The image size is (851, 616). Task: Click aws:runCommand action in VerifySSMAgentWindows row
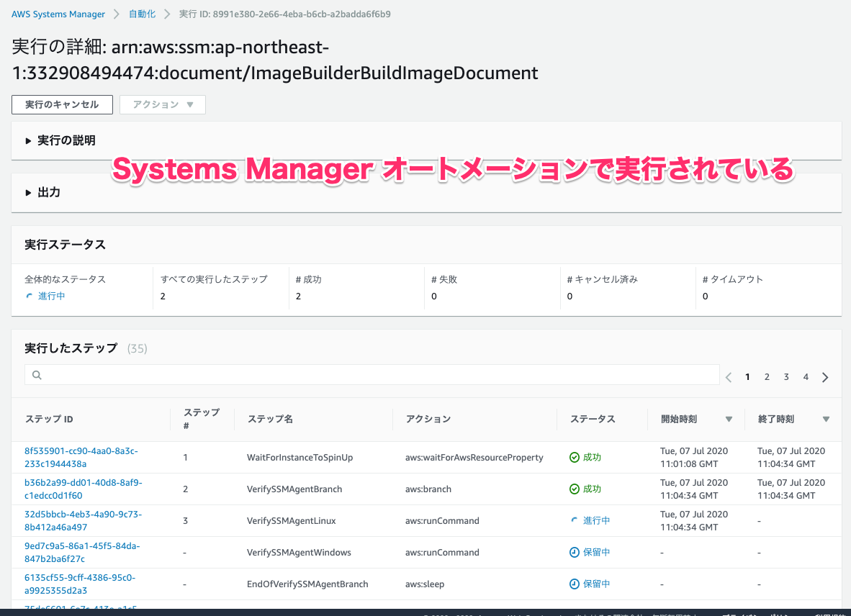pyautogui.click(x=442, y=553)
